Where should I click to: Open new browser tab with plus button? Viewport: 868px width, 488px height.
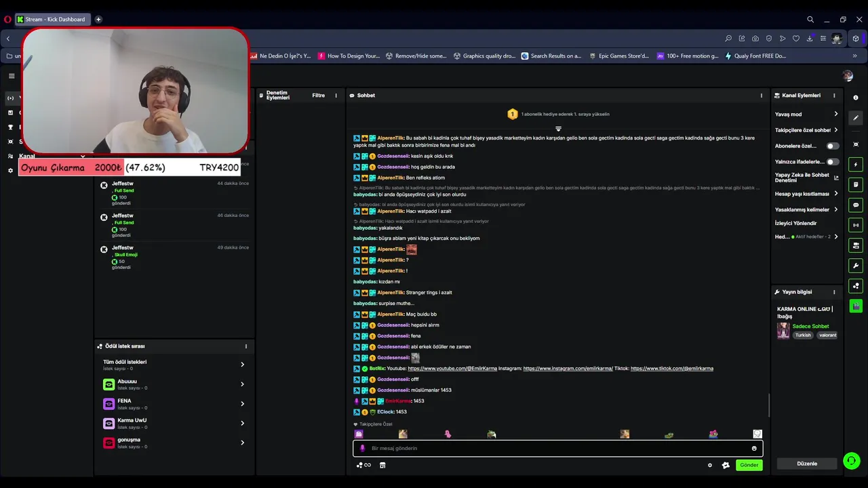[98, 20]
